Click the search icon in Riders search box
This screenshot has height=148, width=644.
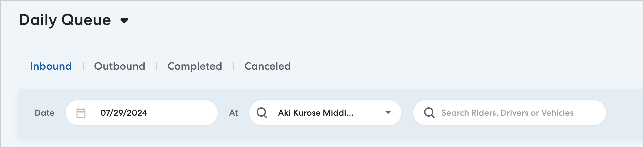point(429,113)
